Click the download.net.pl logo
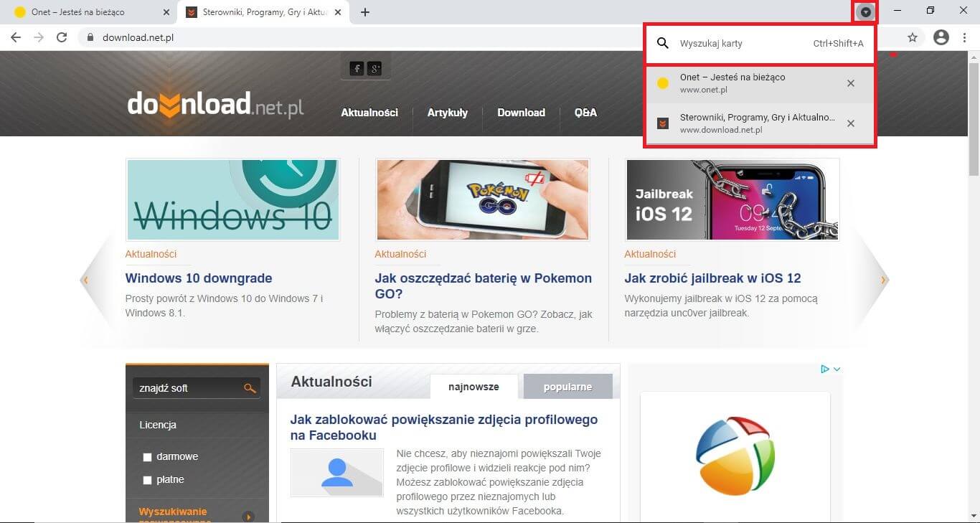 click(x=216, y=105)
